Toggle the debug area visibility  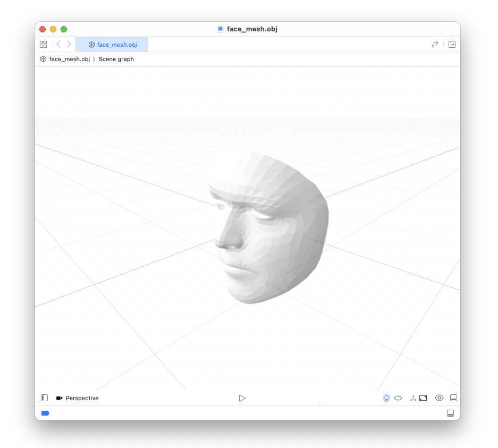coord(451,413)
